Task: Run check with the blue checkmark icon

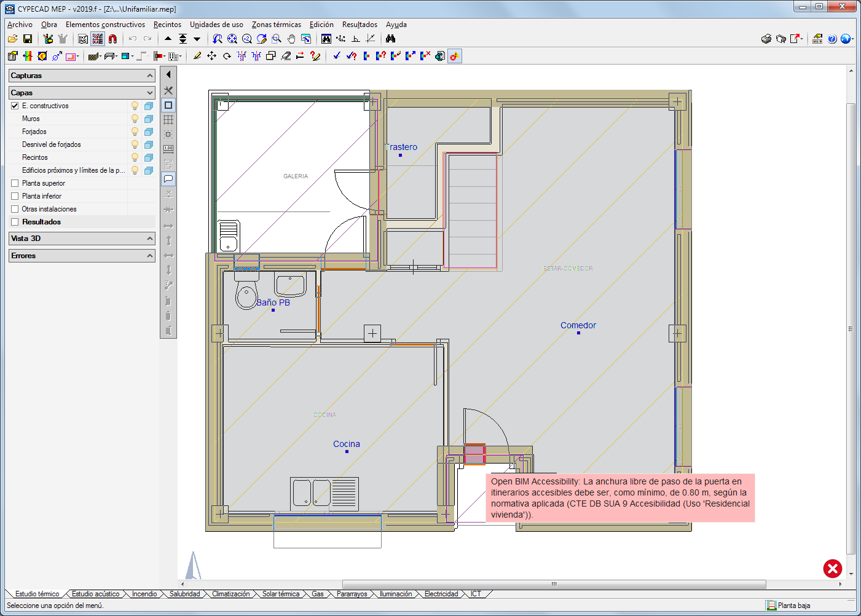Action: tap(337, 56)
